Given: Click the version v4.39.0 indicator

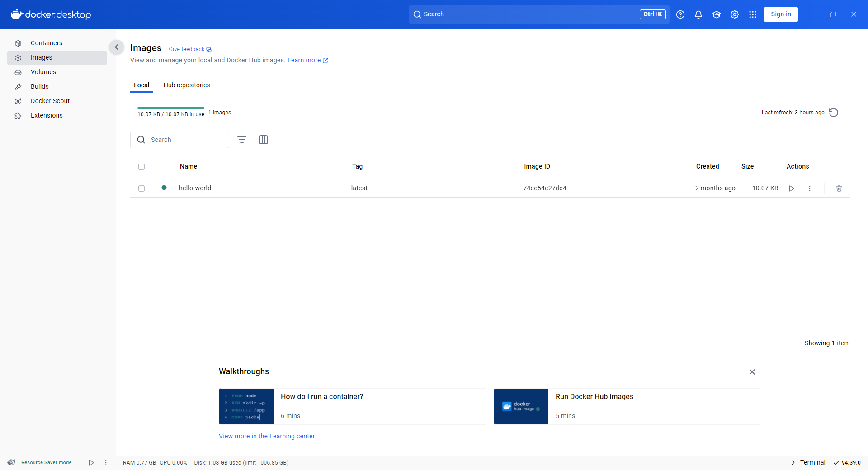Looking at the screenshot, I should click(x=847, y=462).
